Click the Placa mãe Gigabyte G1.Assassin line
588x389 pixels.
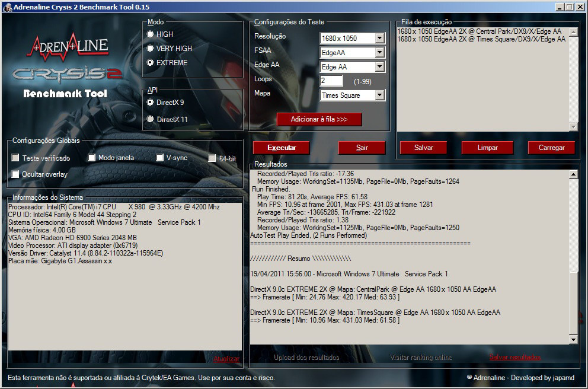click(x=60, y=261)
